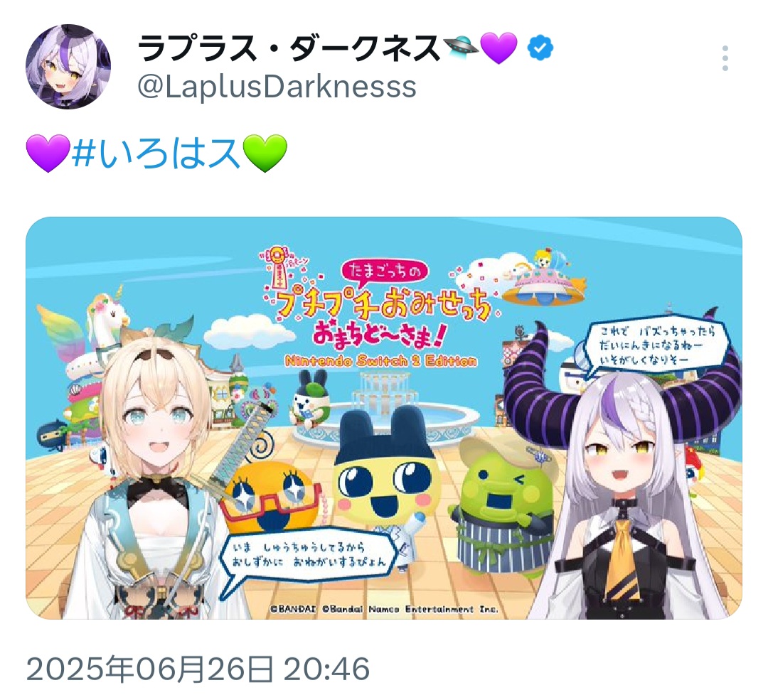Click purple heart emoji beside display name

[499, 48]
